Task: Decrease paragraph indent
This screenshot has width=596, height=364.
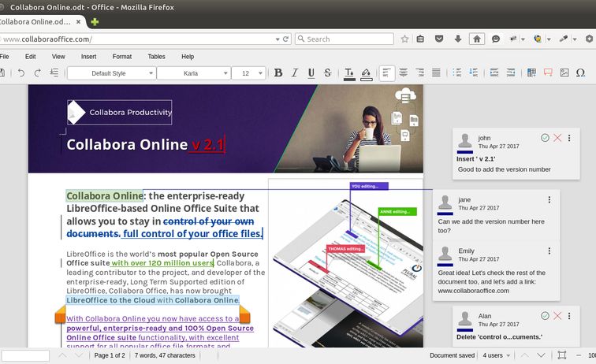Action: pyautogui.click(x=511, y=73)
